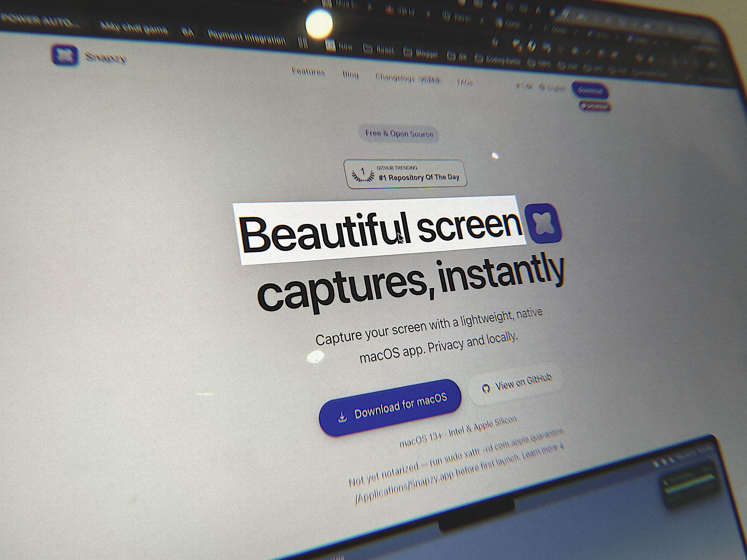Click the GitHub octocat icon
747x560 pixels.
pyautogui.click(x=486, y=389)
